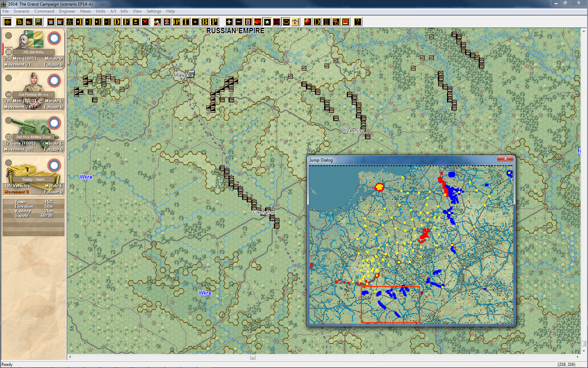Open the View menu
The height and width of the screenshot is (368, 588).
(137, 11)
